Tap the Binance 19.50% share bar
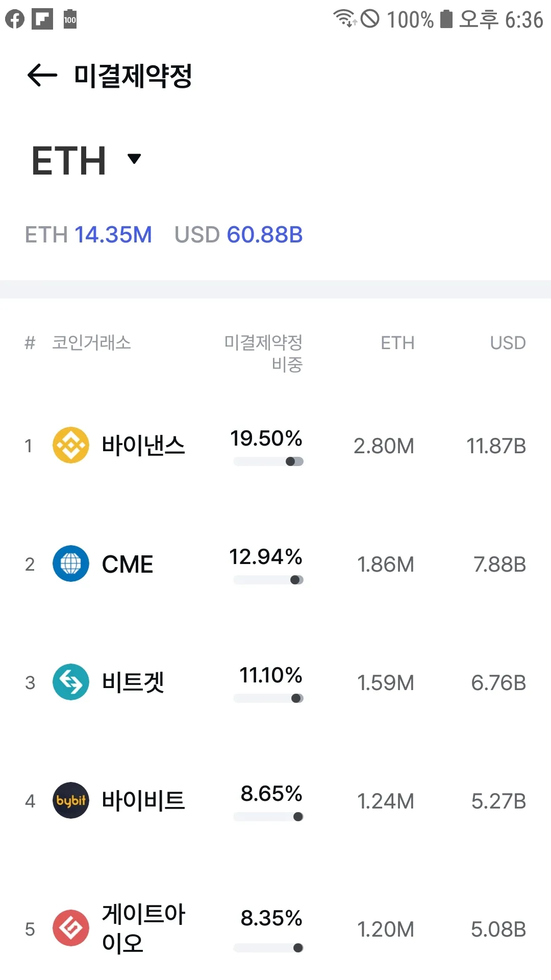 coord(268,461)
